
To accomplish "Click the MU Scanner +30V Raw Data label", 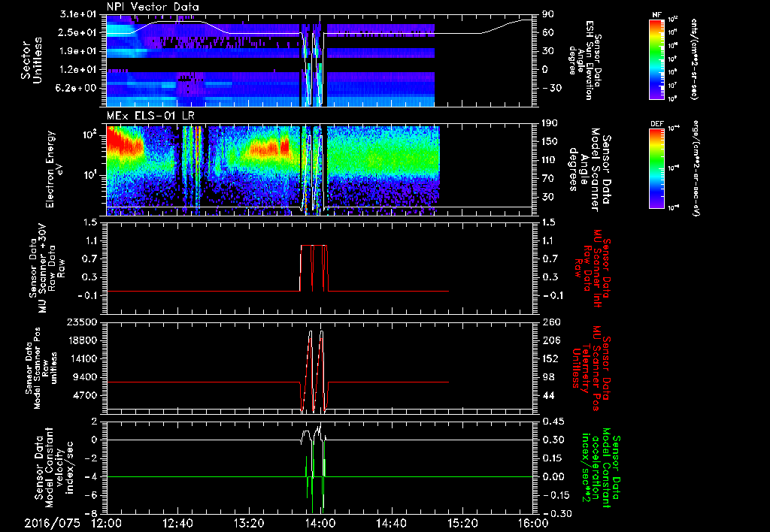I will click(47, 268).
